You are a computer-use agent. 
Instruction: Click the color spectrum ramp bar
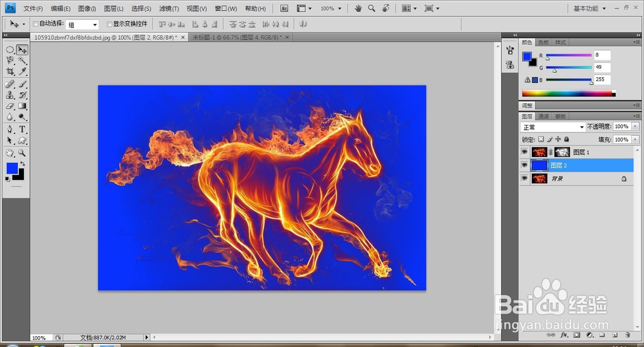(x=569, y=93)
